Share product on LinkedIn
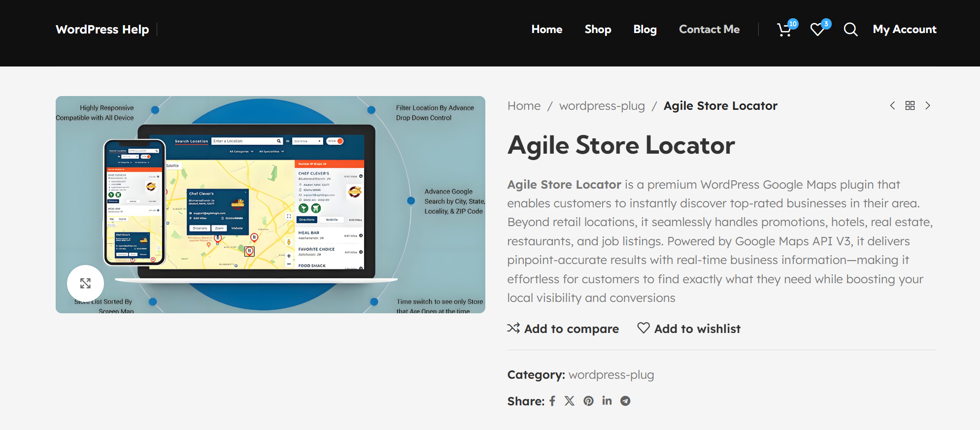This screenshot has height=430, width=980. coord(607,401)
